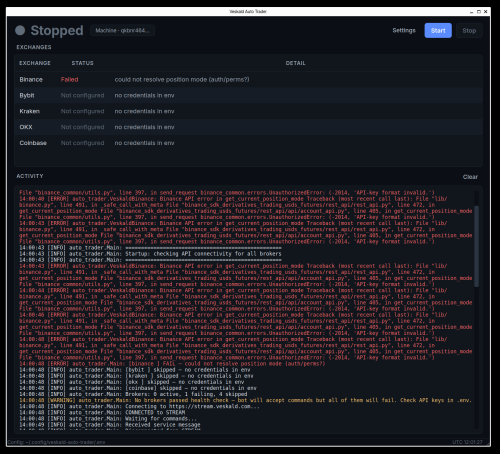The image size is (500, 454).
Task: Click the Config path in status bar
Action: coord(56,442)
